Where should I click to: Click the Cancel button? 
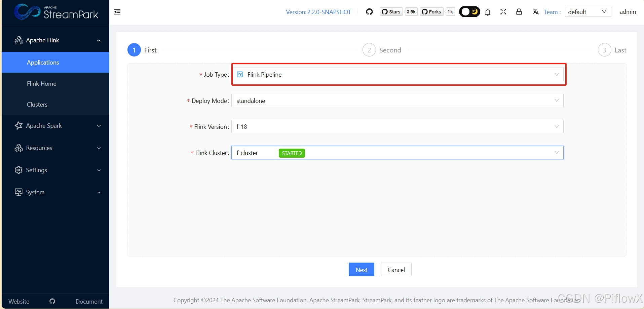(396, 269)
